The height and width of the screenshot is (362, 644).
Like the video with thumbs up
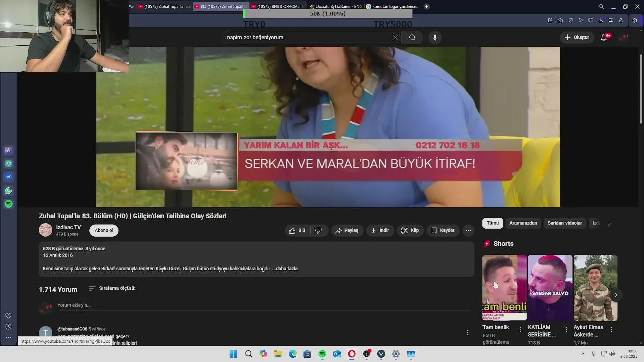click(297, 231)
